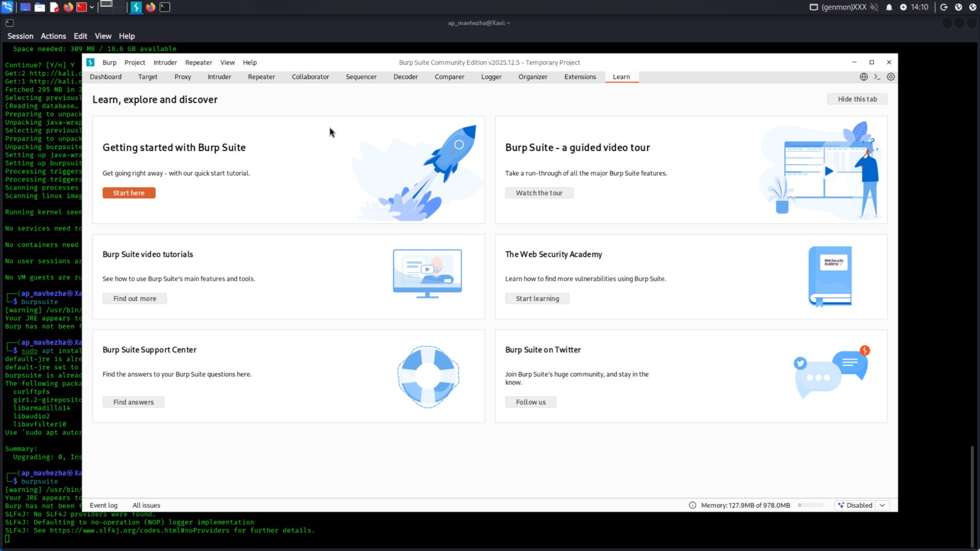Click the memory info circle icon
The height and width of the screenshot is (551, 980).
(x=692, y=505)
